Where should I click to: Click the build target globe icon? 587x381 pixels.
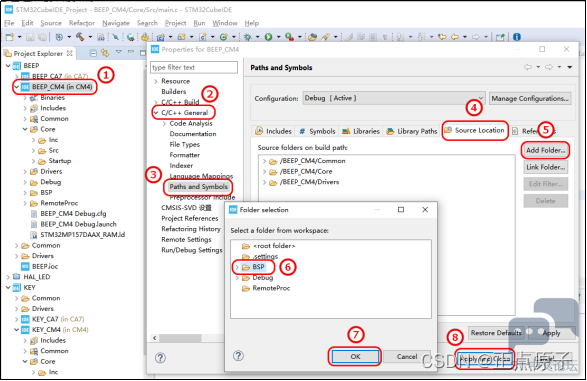[130, 37]
